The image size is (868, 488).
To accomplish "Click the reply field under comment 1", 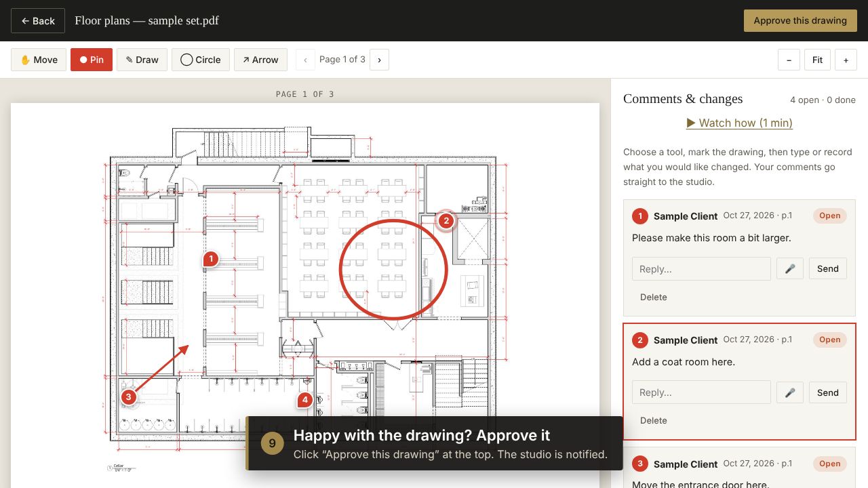I will [701, 269].
